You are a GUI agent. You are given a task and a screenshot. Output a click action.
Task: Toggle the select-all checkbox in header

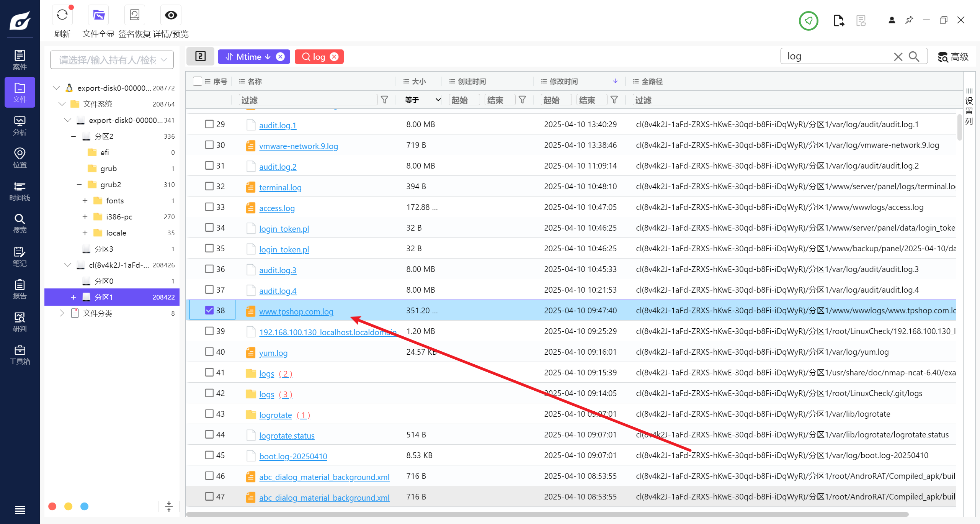(198, 81)
